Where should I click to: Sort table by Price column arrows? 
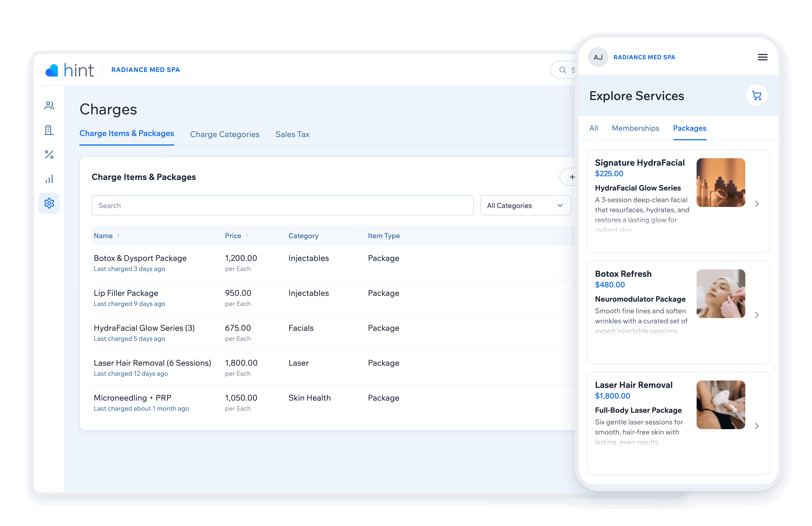tap(247, 236)
